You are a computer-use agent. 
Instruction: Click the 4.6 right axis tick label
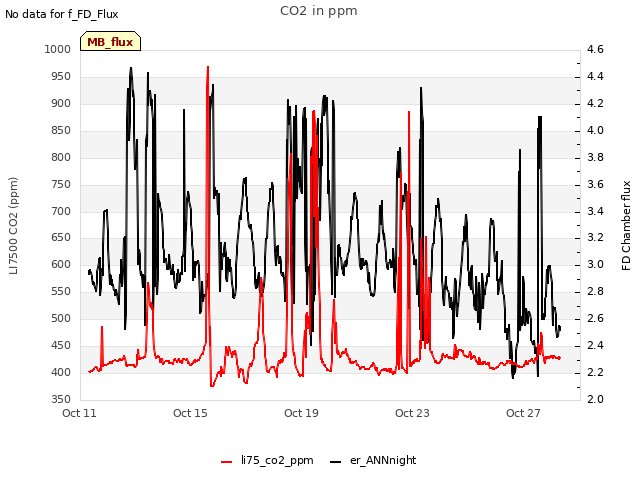(595, 49)
